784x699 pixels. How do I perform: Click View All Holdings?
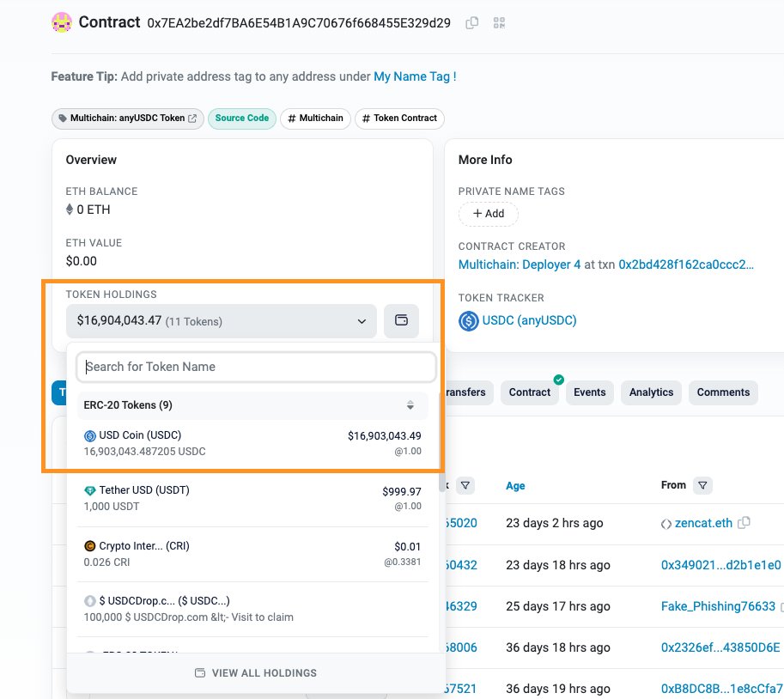256,673
